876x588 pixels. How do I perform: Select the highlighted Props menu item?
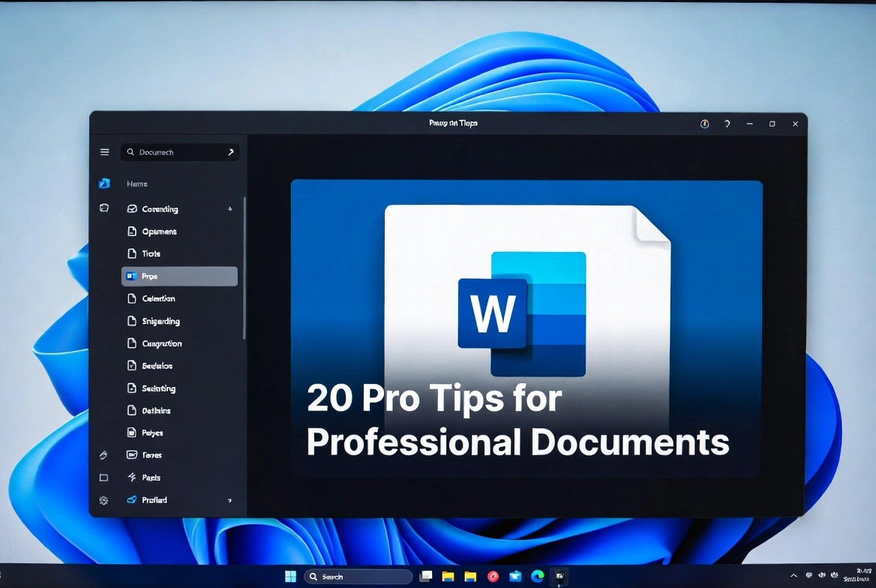[x=178, y=276]
